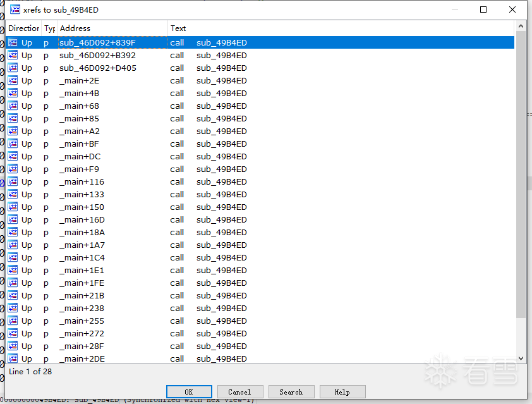The width and height of the screenshot is (532, 404).
Task: Click the xref icon on the _main+1C4 row
Action: (13, 257)
